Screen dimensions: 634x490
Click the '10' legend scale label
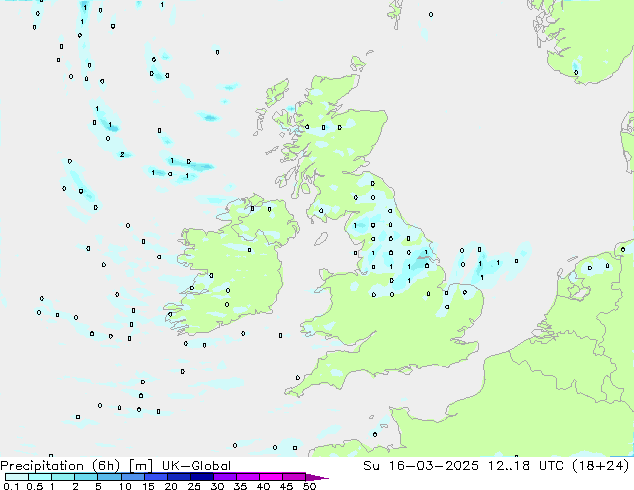[125, 486]
